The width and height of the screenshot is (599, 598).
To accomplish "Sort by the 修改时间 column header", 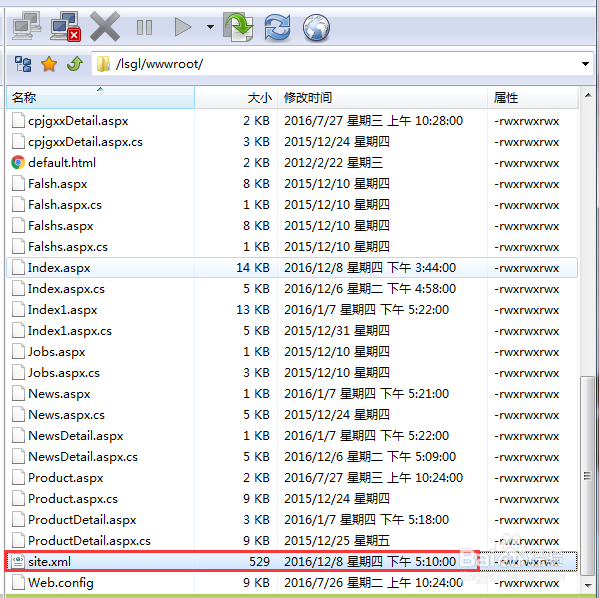I will pos(382,97).
